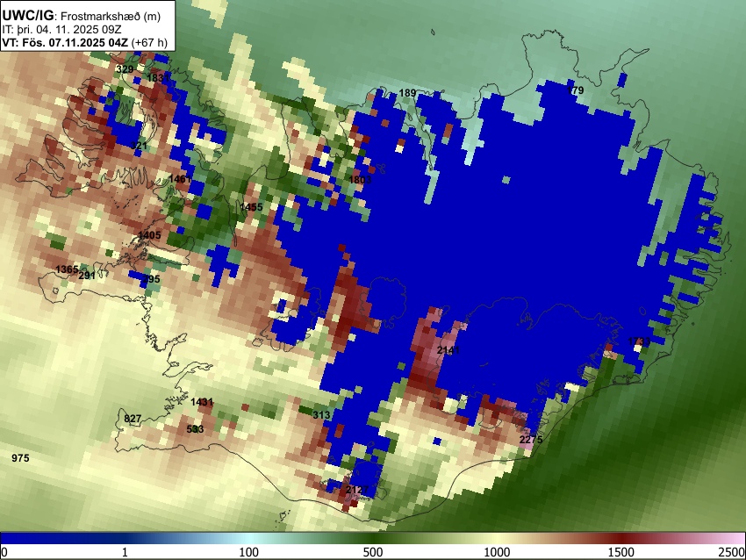Screen dimensions: 746x560
Task: Click the map value 1831
Action: (157, 78)
